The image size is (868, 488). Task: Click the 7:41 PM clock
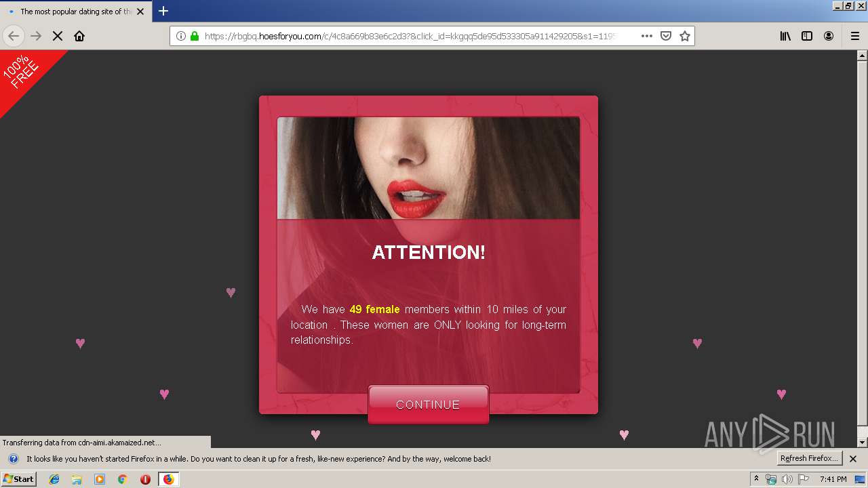833,479
